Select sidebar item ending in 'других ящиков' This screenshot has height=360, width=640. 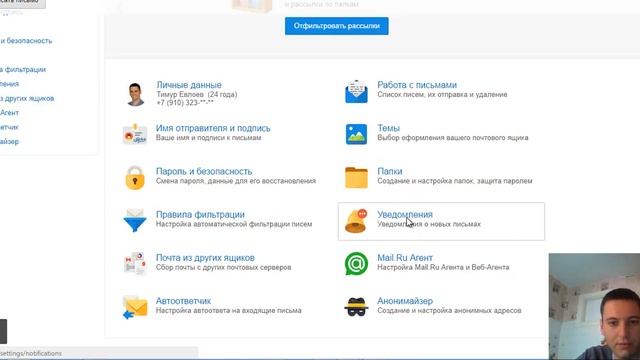[x=27, y=98]
